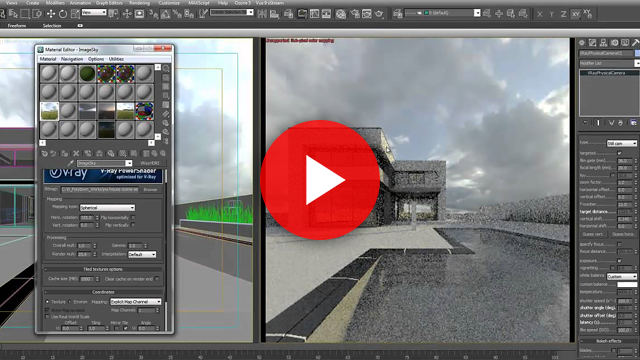
Task: Click the eyedropper pick material icon
Action: tap(70, 163)
